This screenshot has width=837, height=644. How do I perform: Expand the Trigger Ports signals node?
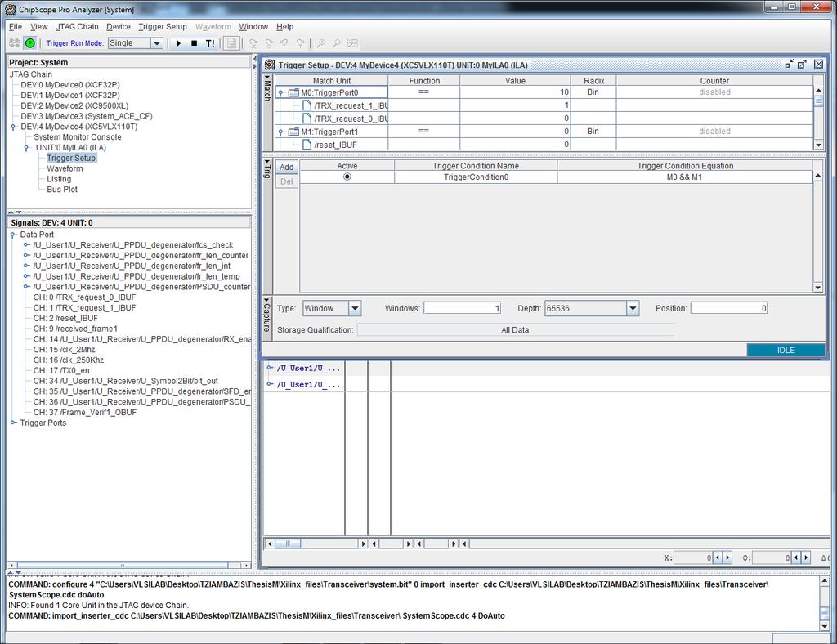[13, 423]
